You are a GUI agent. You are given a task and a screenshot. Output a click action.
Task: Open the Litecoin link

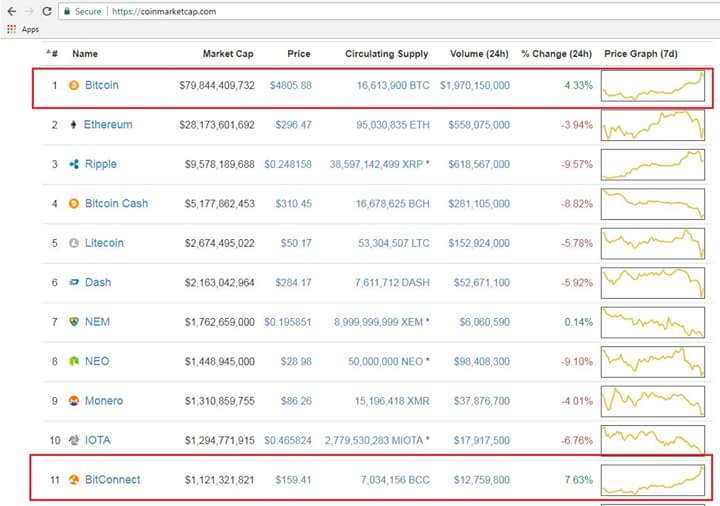coord(104,243)
